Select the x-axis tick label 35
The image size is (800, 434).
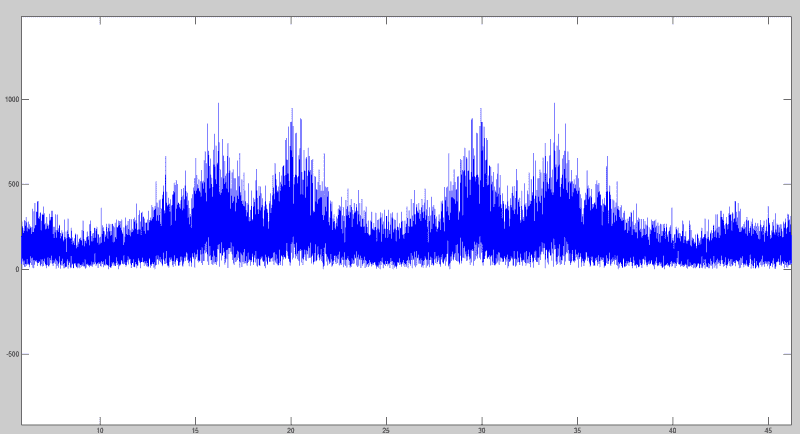click(x=578, y=430)
